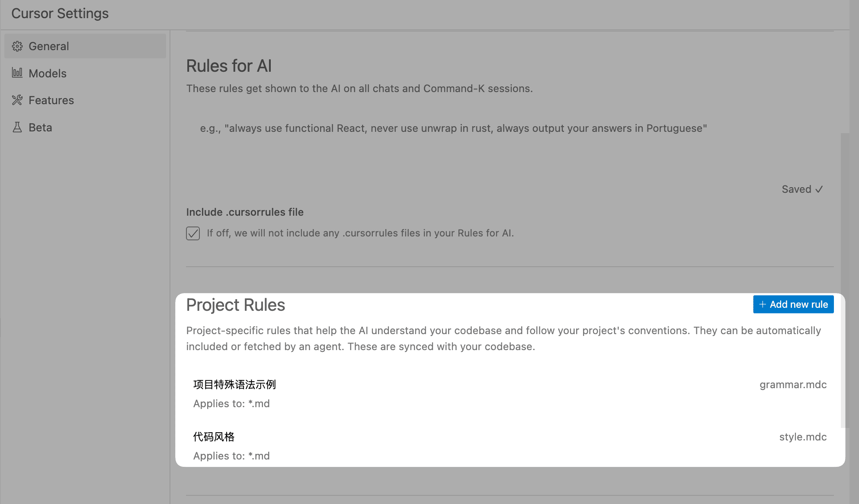Click the Saved checkmark indicator
Image resolution: width=859 pixels, height=504 pixels.
click(802, 189)
